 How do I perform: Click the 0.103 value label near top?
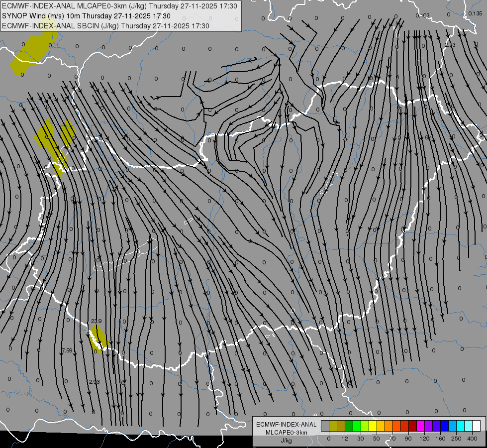[x=423, y=15]
